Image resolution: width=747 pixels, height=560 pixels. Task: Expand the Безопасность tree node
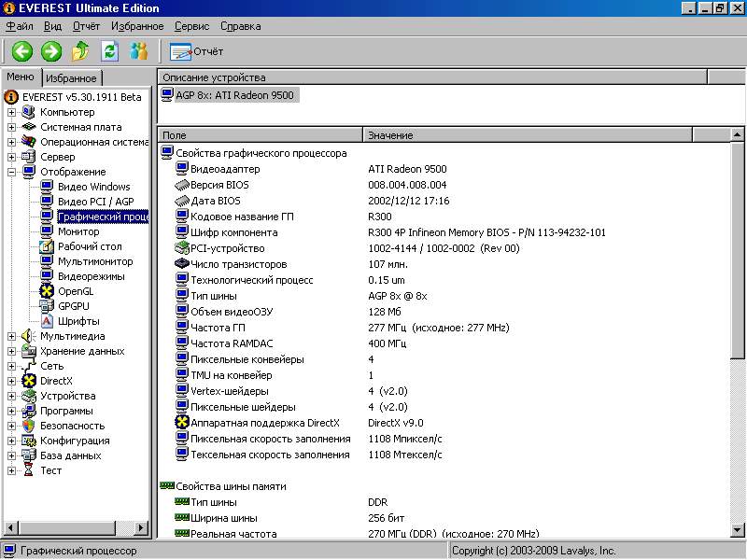[12, 426]
